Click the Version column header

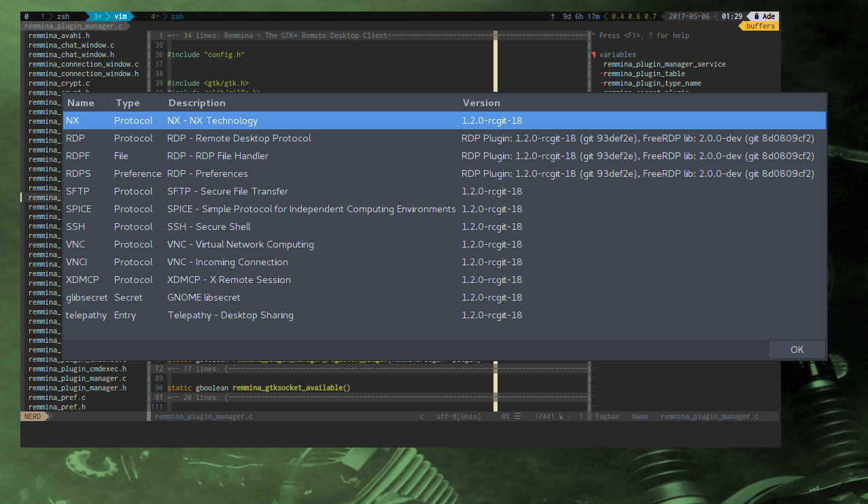481,103
